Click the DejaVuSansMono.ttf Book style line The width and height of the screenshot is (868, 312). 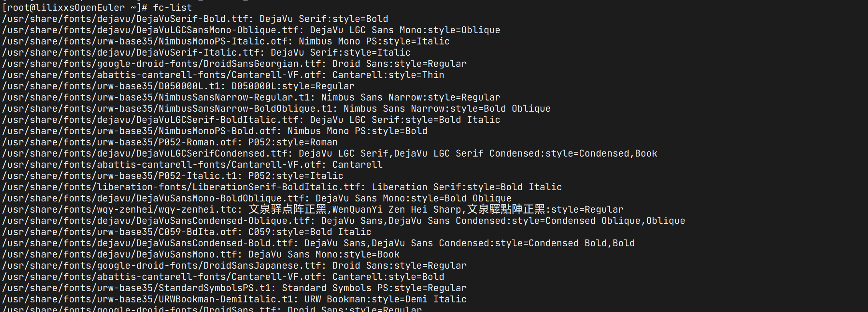[x=201, y=254]
